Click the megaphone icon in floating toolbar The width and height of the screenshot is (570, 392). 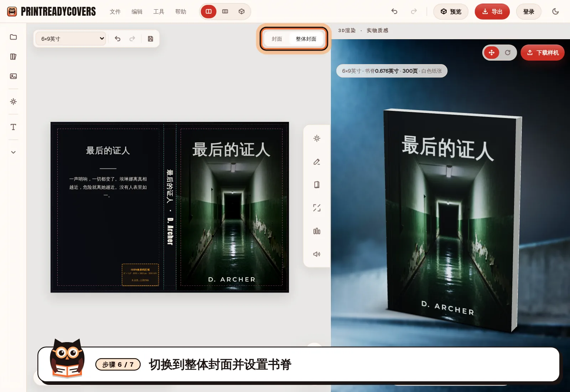(x=317, y=254)
